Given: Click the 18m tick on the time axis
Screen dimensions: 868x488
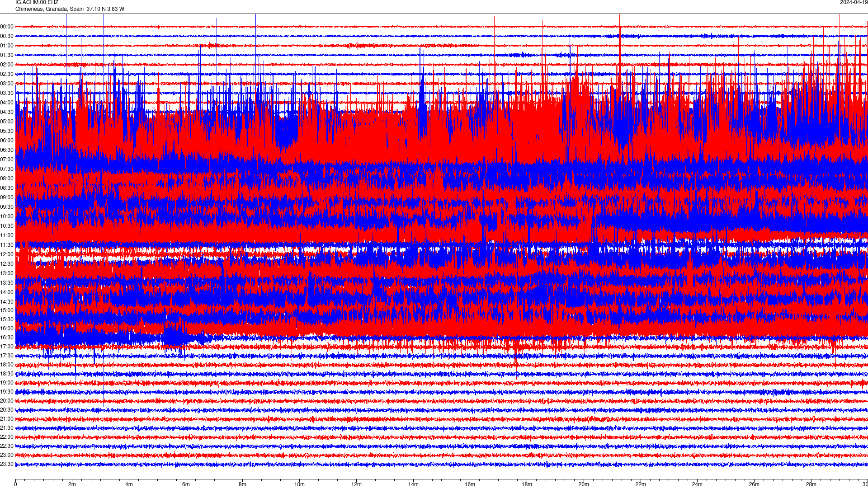Looking at the screenshot, I should click(527, 484).
